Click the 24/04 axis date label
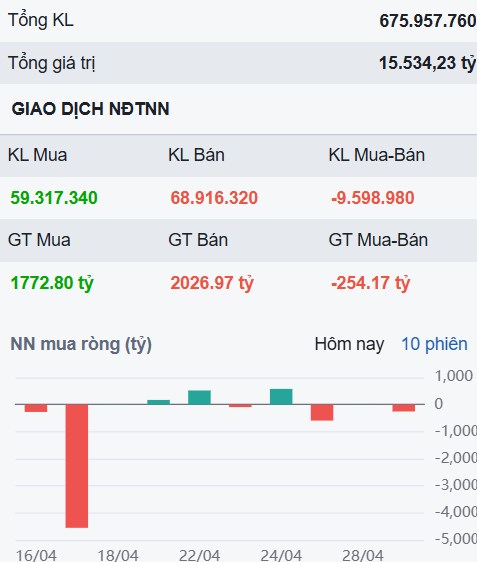The width and height of the screenshot is (477, 562). (x=281, y=555)
